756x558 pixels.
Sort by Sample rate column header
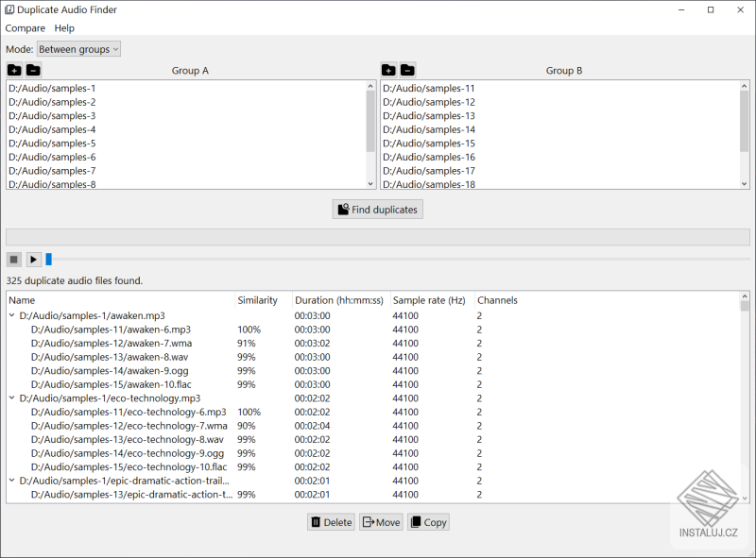pos(432,300)
